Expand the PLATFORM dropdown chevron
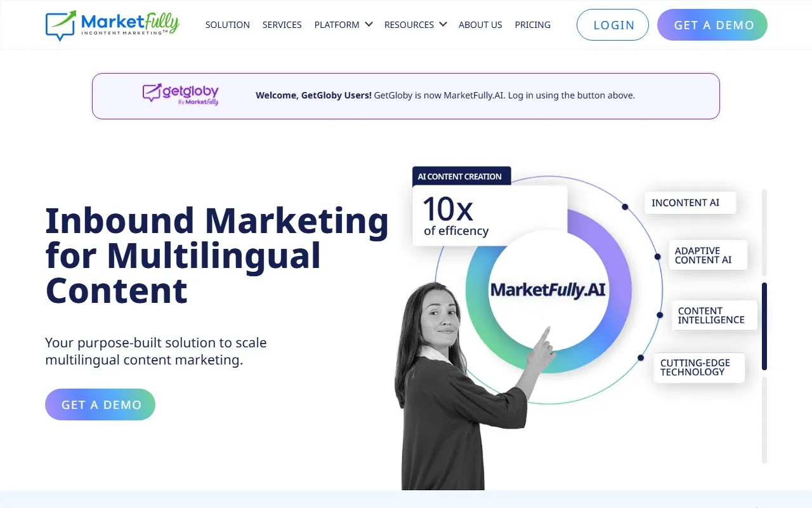The image size is (812, 508). [369, 25]
